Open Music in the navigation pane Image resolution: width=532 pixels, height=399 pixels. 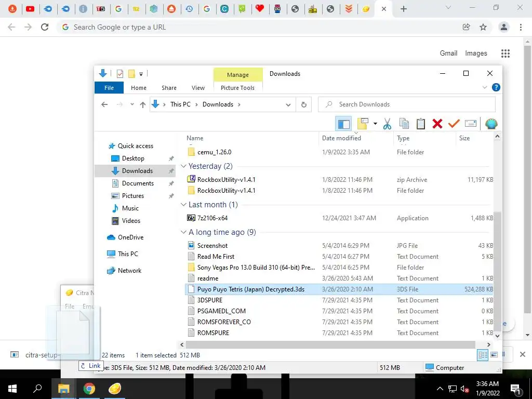pos(130,208)
